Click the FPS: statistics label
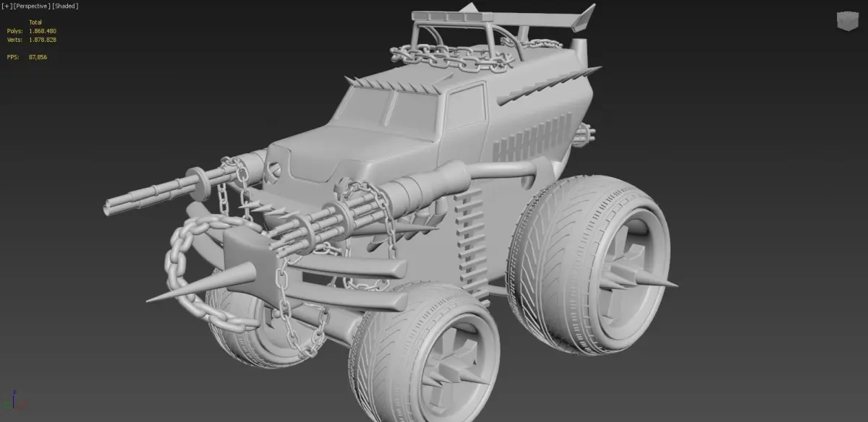The width and height of the screenshot is (868, 422). pyautogui.click(x=13, y=57)
